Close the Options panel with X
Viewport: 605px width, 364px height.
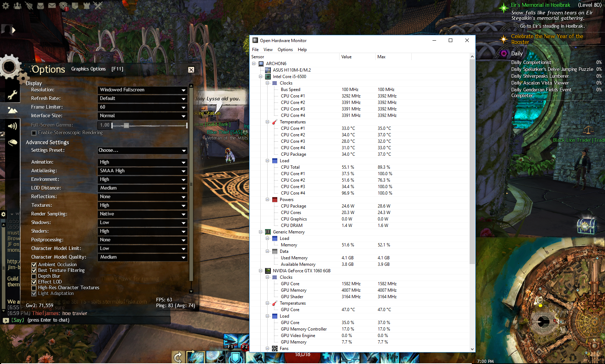click(x=191, y=70)
